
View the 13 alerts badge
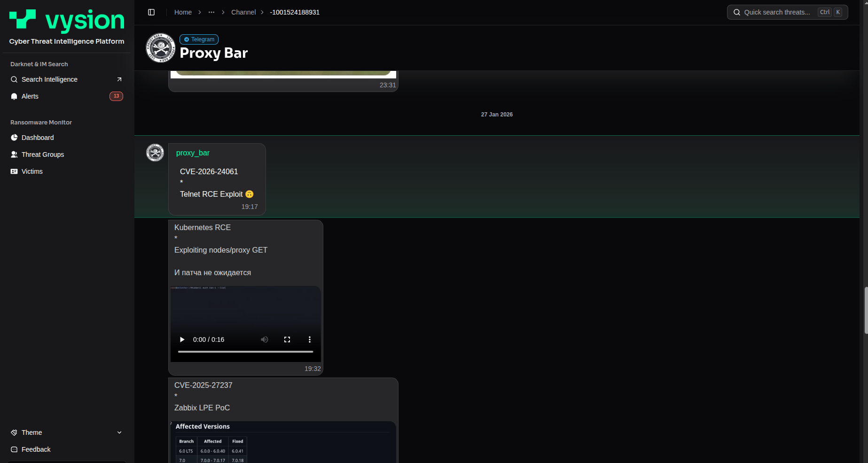[x=116, y=96]
